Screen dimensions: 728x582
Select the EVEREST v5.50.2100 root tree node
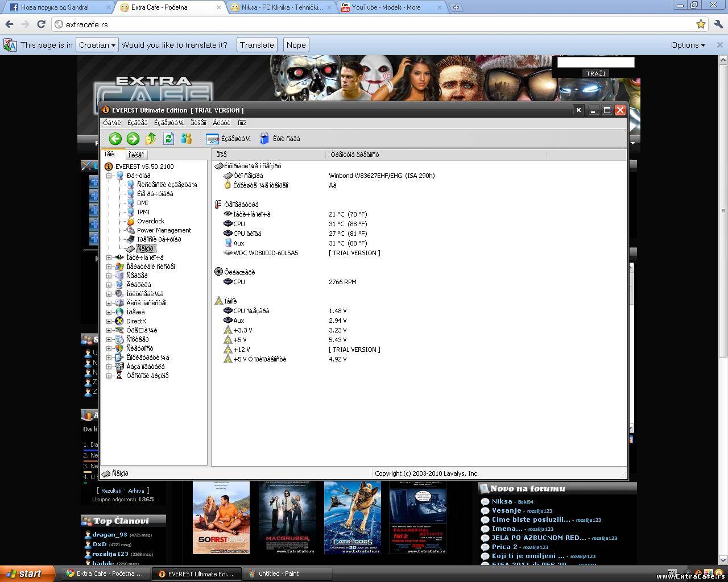click(139, 167)
